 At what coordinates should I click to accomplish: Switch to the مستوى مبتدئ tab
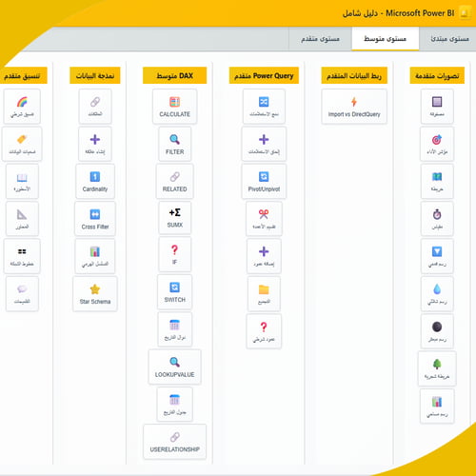tap(449, 39)
